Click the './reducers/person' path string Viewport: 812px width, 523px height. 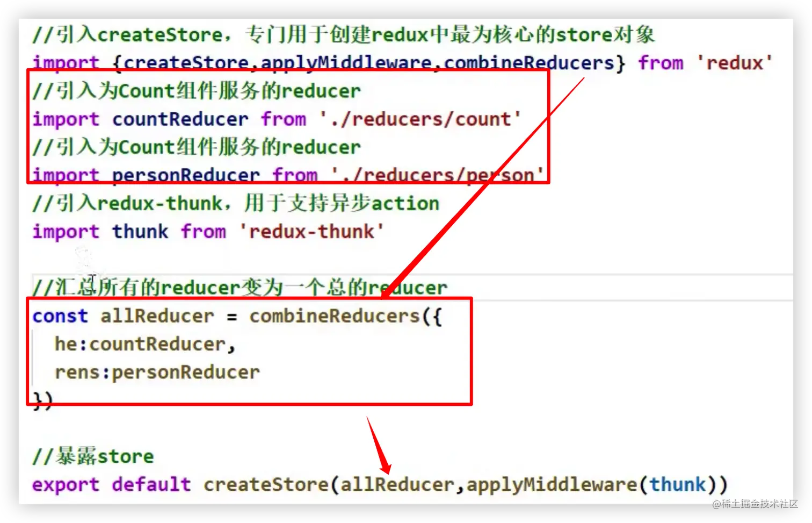pyautogui.click(x=437, y=175)
